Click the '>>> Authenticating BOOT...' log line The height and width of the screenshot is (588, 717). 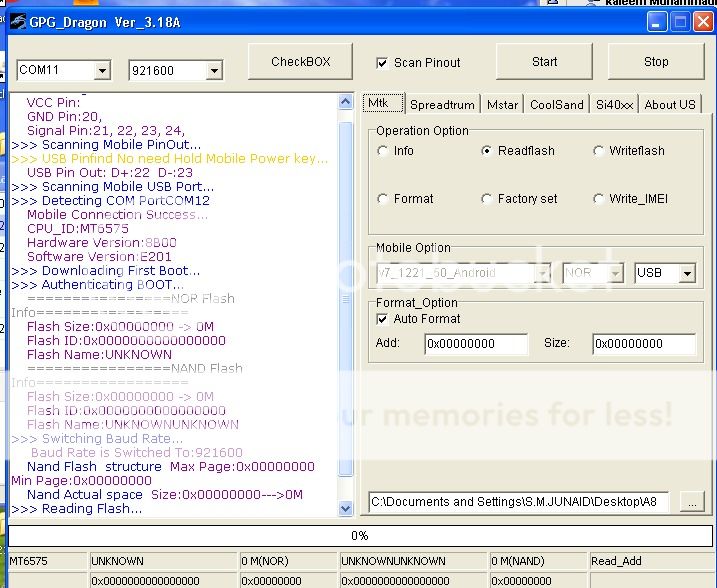pyautogui.click(x=97, y=285)
